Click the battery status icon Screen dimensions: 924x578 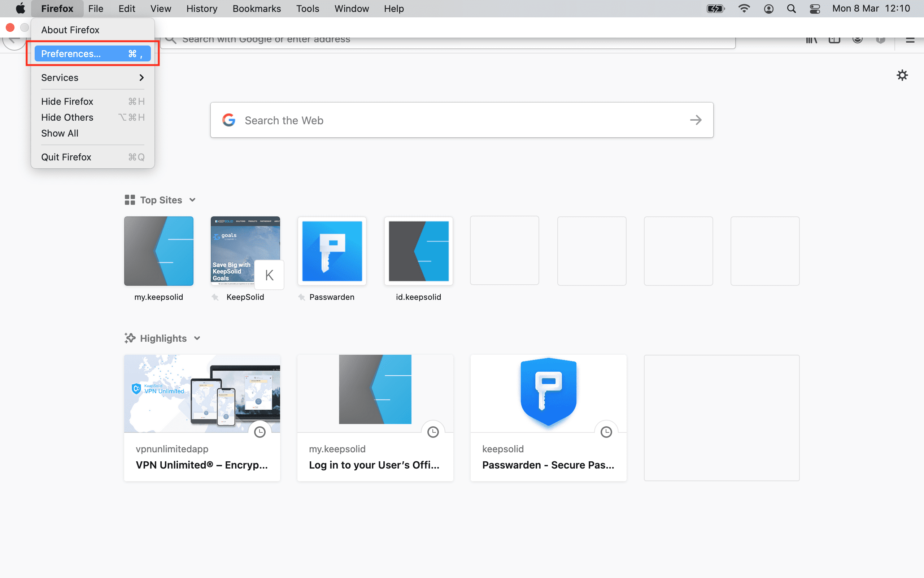pos(715,8)
